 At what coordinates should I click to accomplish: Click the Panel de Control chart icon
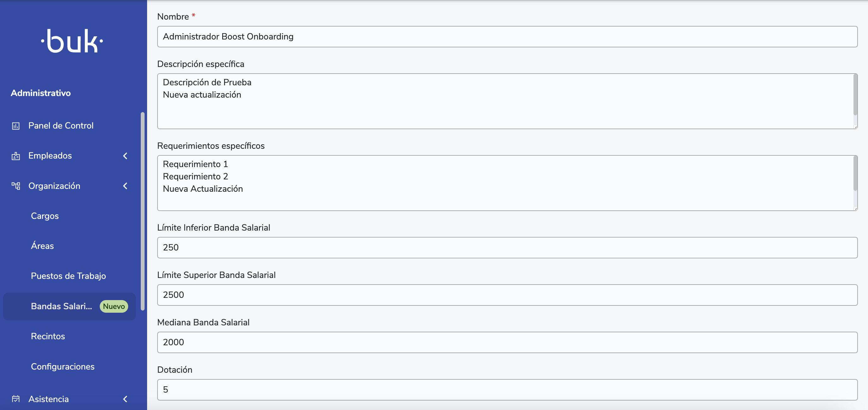pos(16,126)
